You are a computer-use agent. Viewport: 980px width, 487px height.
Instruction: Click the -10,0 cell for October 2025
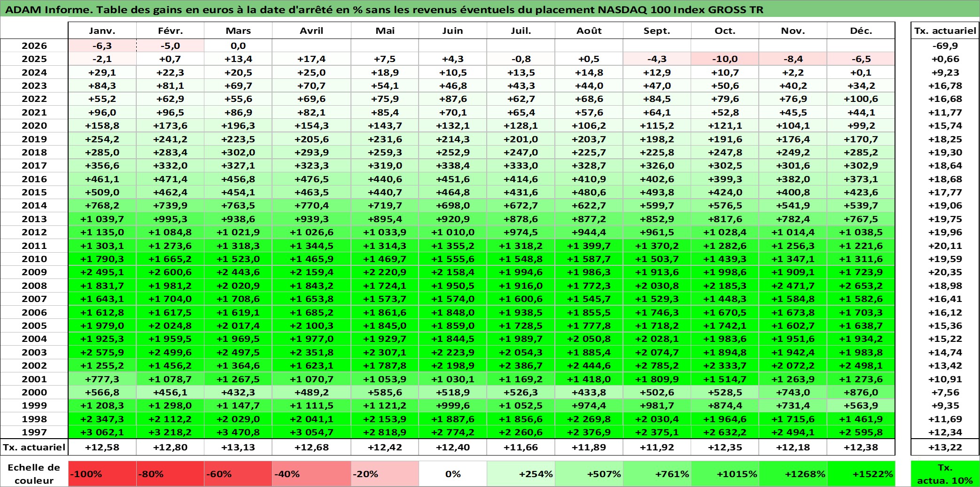[x=725, y=59]
